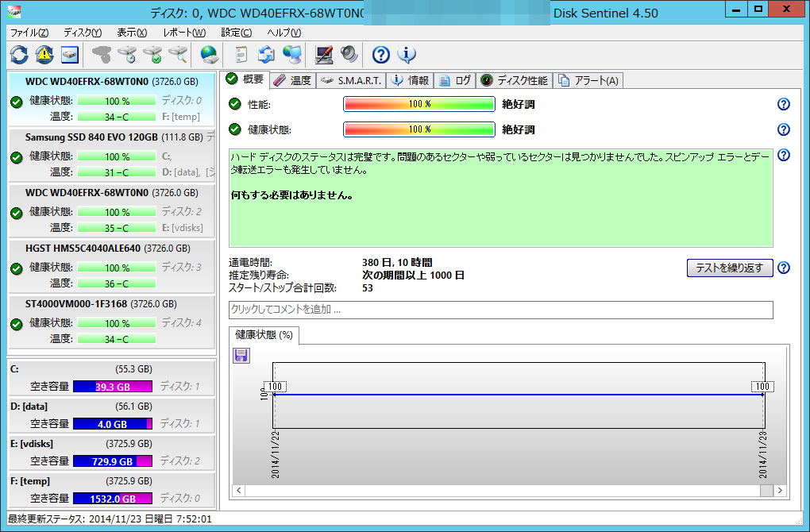Select the ST4000VM000-1F3168 disk entry
This screenshot has height=532, width=810.
point(112,322)
